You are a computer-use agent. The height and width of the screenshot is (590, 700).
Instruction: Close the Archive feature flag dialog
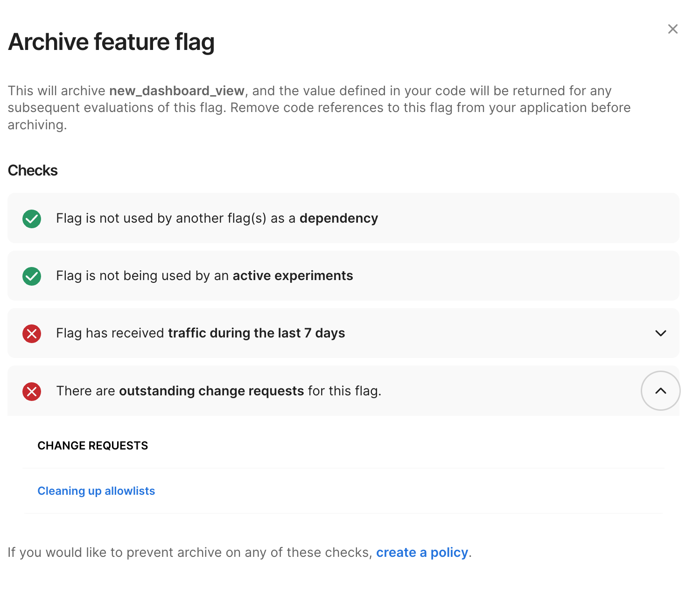(x=672, y=29)
